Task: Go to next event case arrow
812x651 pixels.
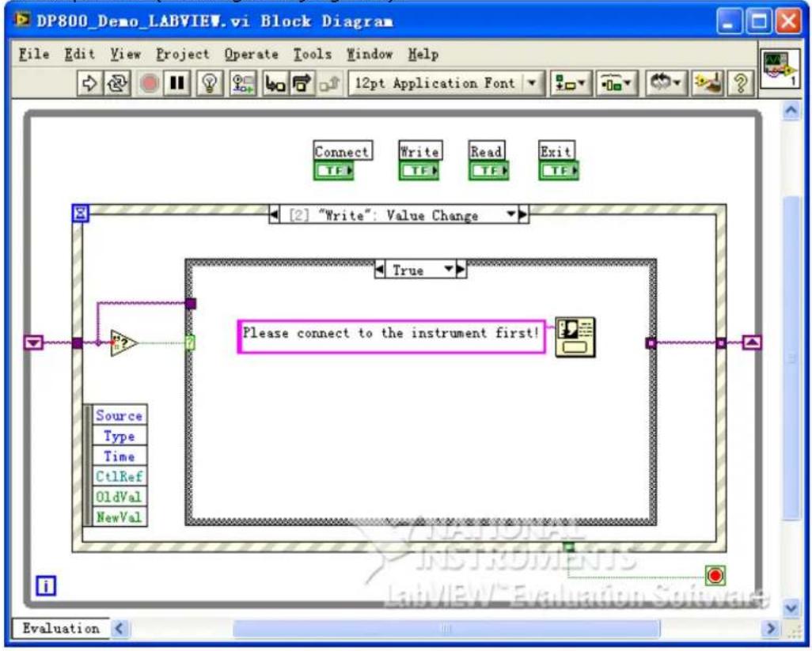Action: click(523, 214)
